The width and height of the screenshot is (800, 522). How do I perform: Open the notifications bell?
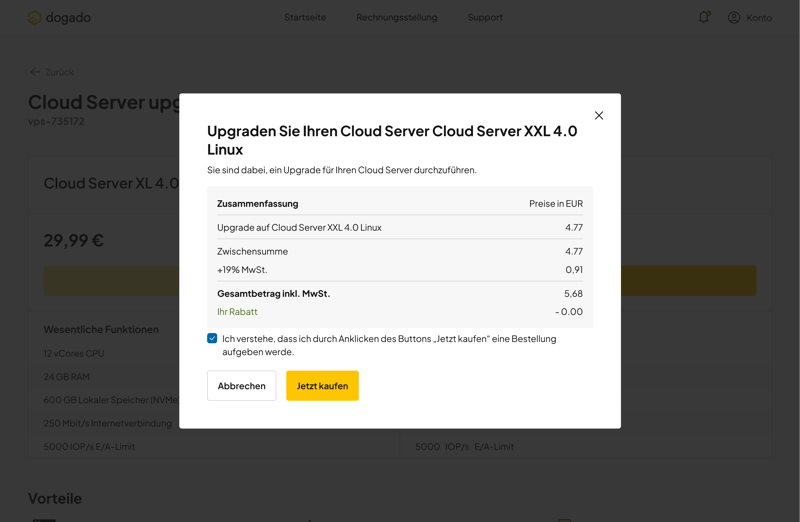(x=704, y=17)
